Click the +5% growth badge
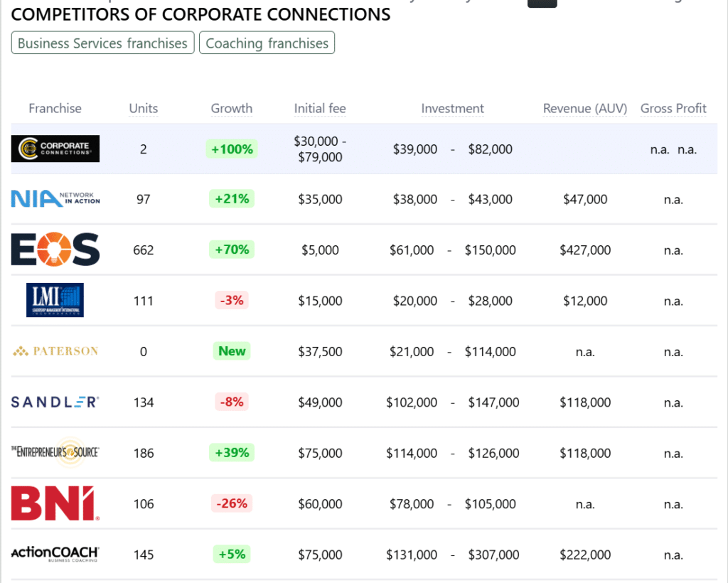The height and width of the screenshot is (583, 728). click(x=232, y=554)
